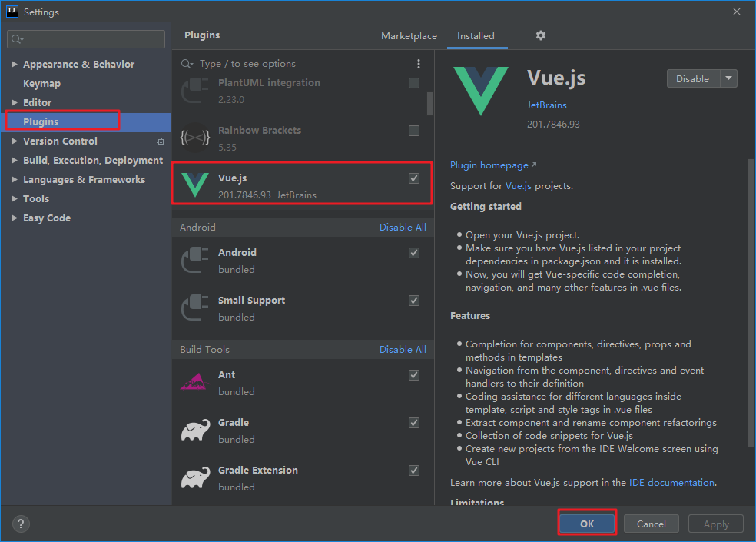
Task: Expand the Editor tree arrow
Action: (x=15, y=102)
